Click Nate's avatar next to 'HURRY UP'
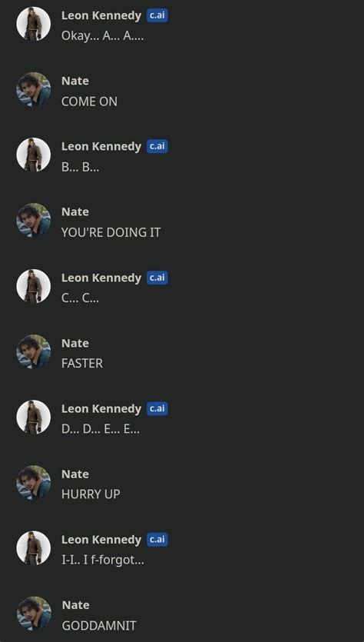Image resolution: width=364 pixels, height=642 pixels. (x=34, y=482)
